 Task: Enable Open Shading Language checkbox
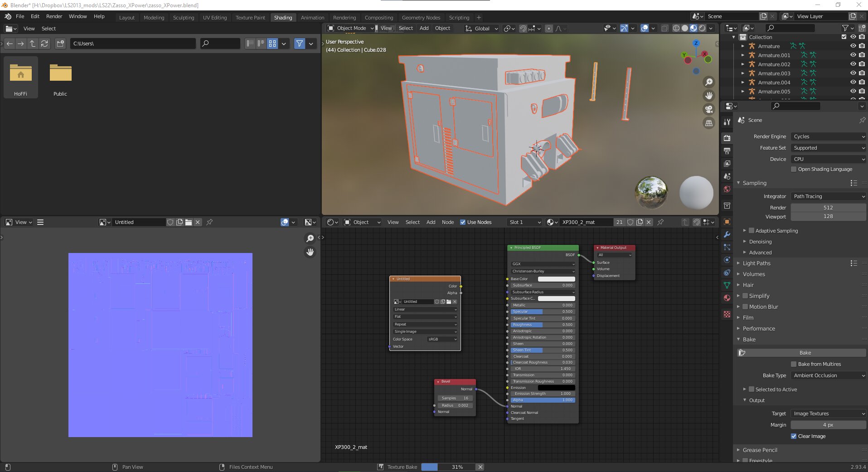coord(794,169)
